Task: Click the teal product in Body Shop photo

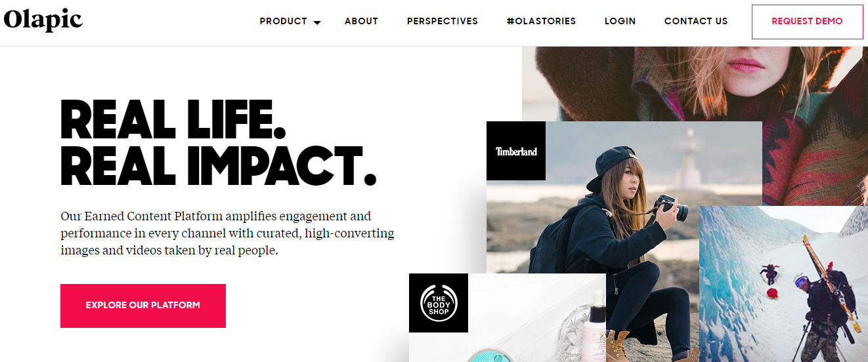Action: coord(499,355)
